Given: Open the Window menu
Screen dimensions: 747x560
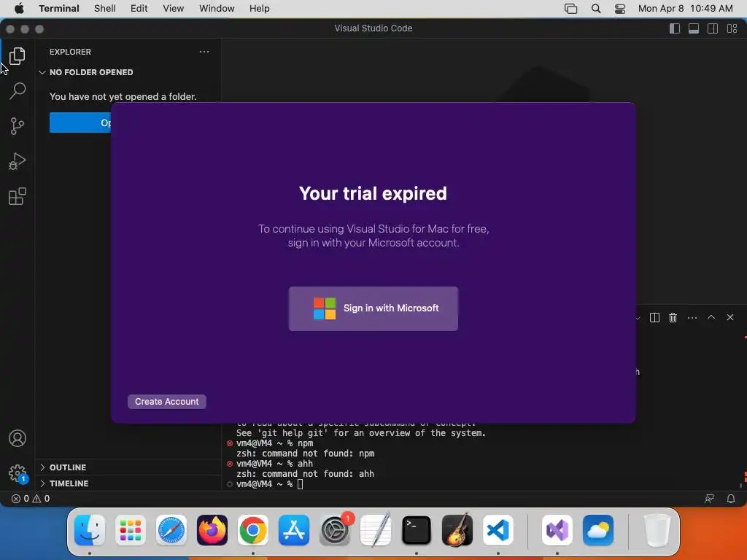Looking at the screenshot, I should [217, 9].
